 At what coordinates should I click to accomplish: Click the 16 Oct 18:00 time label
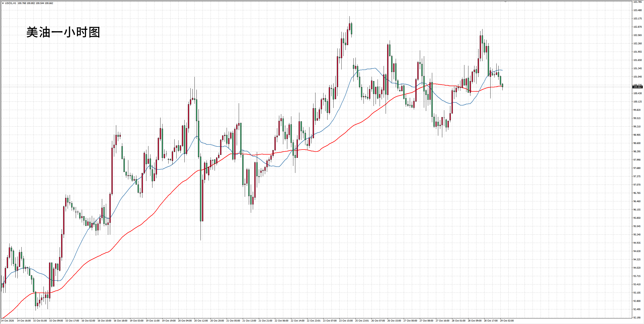point(120,321)
